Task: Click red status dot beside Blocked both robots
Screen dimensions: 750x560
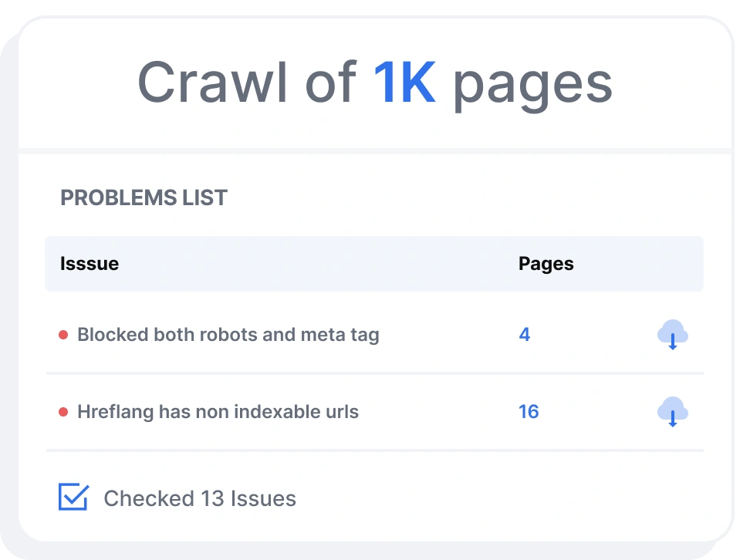Action: (64, 335)
